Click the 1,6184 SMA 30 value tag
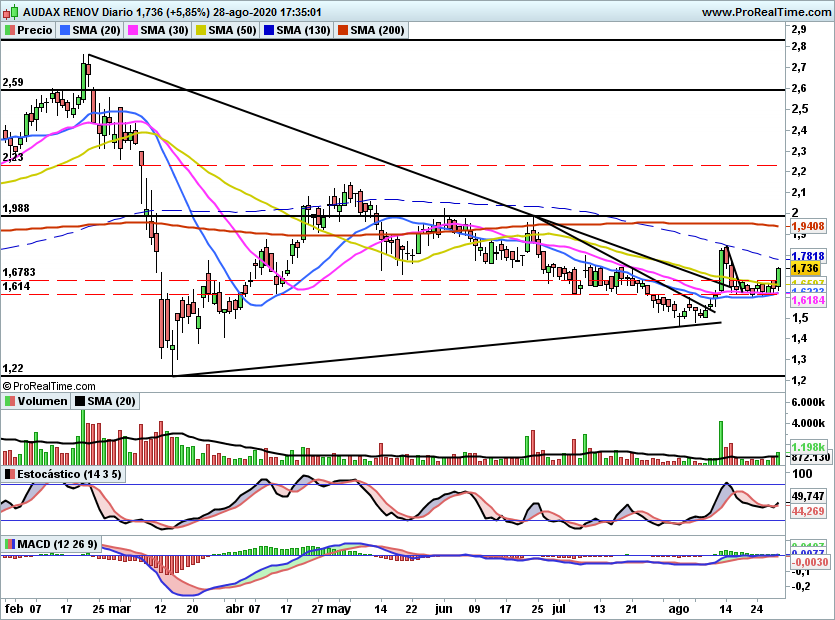Viewport: 835px width, 620px height. pos(808,300)
